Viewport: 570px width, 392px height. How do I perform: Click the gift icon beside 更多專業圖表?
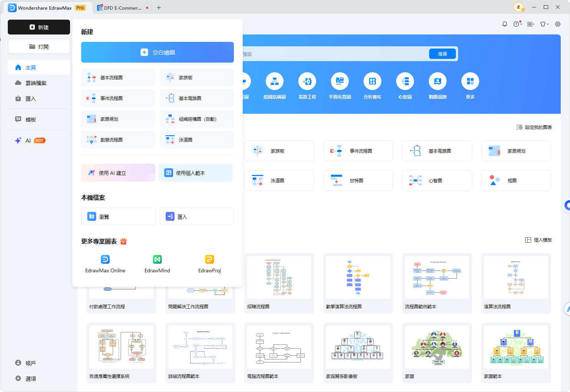tap(123, 241)
